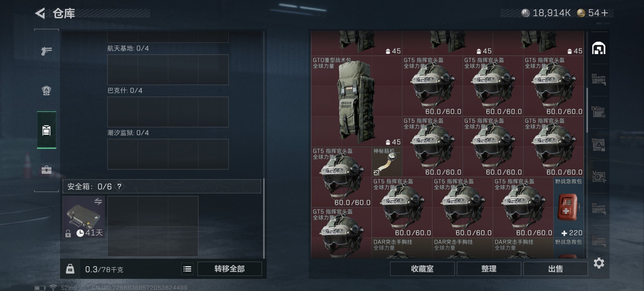
Task: Click the question mark next to 安全箱
Action: 119,186
